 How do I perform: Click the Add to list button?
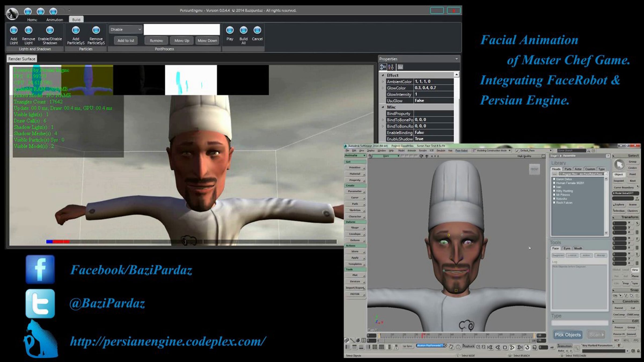[126, 40]
